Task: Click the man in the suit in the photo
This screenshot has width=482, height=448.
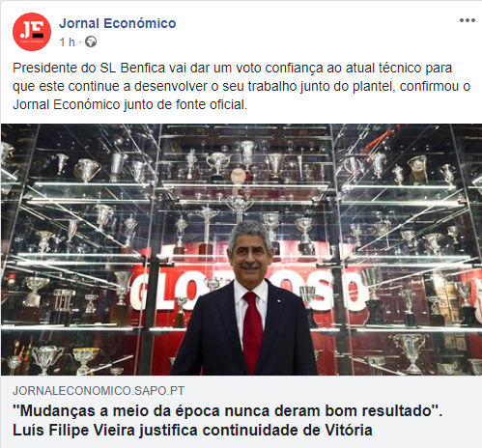Action: click(244, 299)
